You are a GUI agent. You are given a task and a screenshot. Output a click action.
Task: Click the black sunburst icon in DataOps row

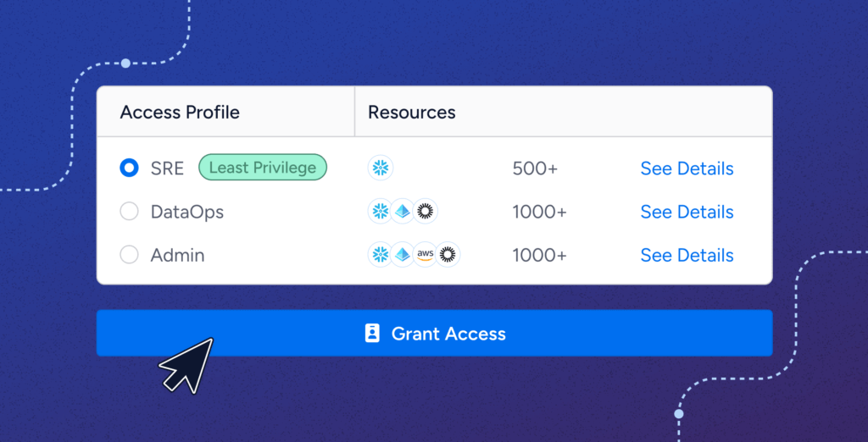coord(426,212)
